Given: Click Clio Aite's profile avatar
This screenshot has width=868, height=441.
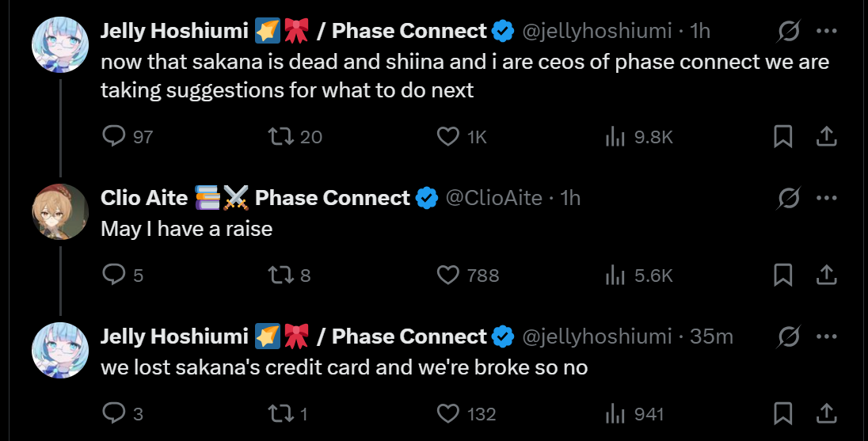Looking at the screenshot, I should pyautogui.click(x=59, y=211).
